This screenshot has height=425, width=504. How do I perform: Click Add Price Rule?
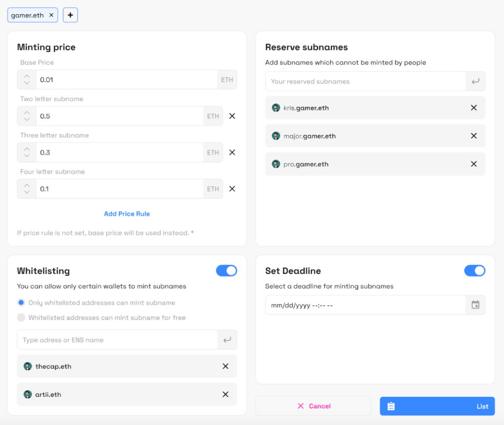tap(127, 214)
